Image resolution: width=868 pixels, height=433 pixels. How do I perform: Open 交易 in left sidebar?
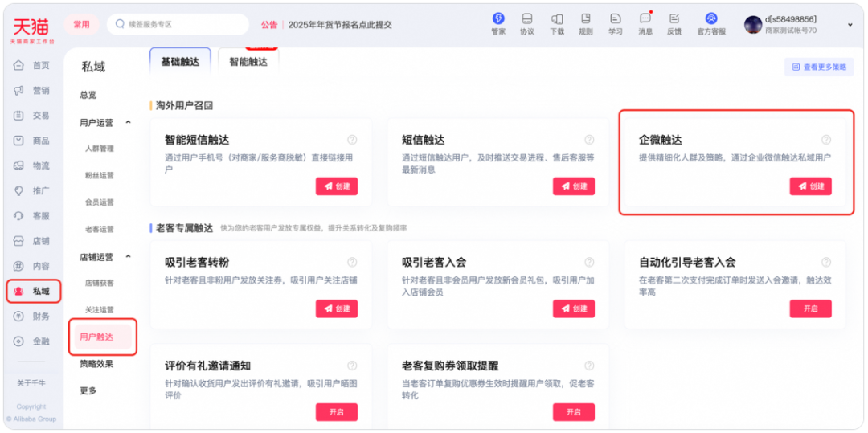(31, 116)
